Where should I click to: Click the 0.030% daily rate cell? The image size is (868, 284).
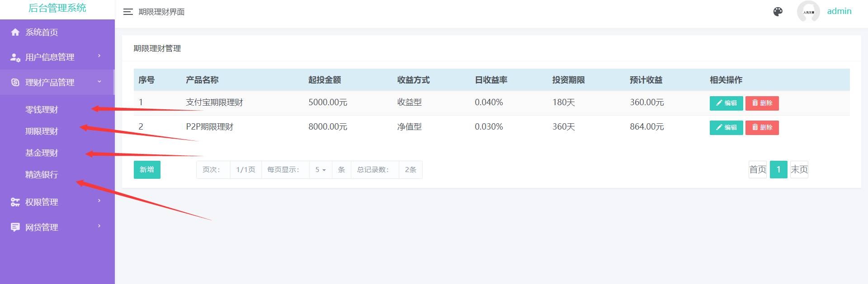(x=489, y=127)
